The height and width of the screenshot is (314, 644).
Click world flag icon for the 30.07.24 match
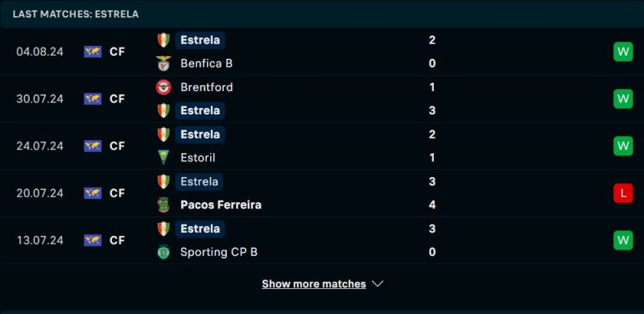93,99
